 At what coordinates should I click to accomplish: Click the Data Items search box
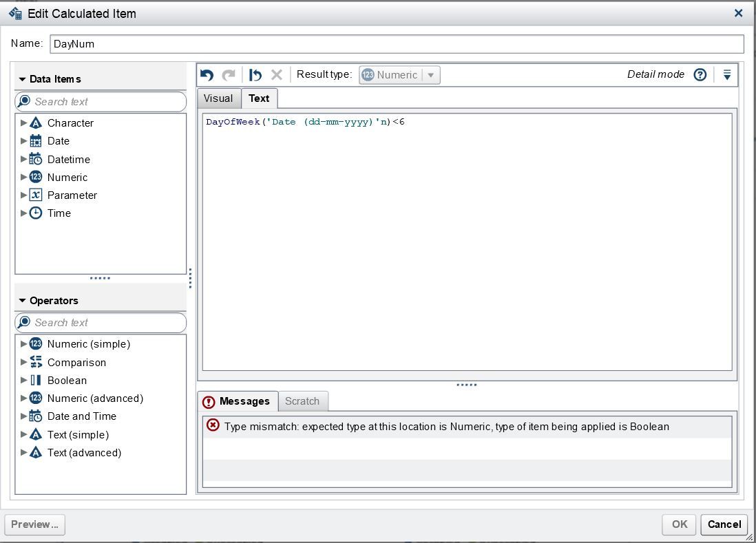coord(101,101)
